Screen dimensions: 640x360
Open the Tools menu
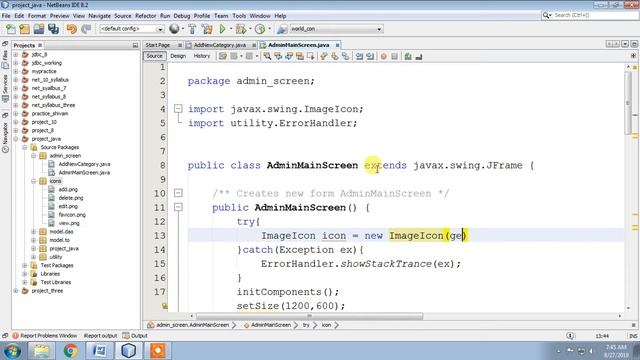[239, 16]
